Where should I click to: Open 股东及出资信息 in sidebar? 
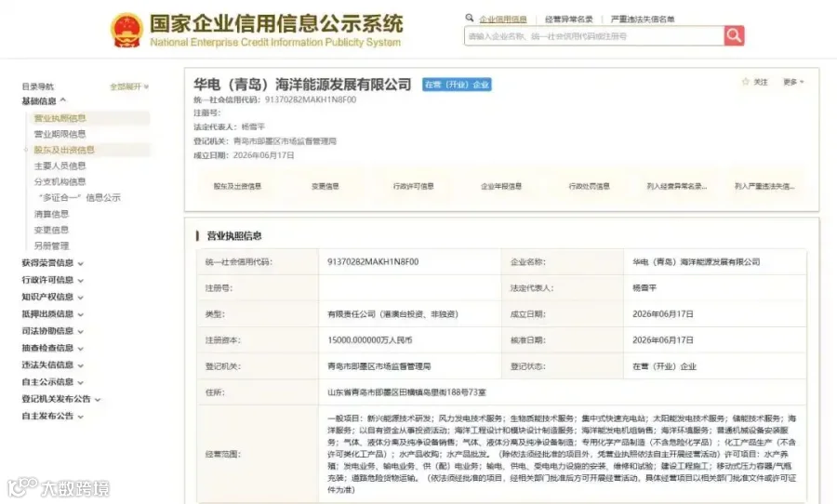[x=64, y=150]
